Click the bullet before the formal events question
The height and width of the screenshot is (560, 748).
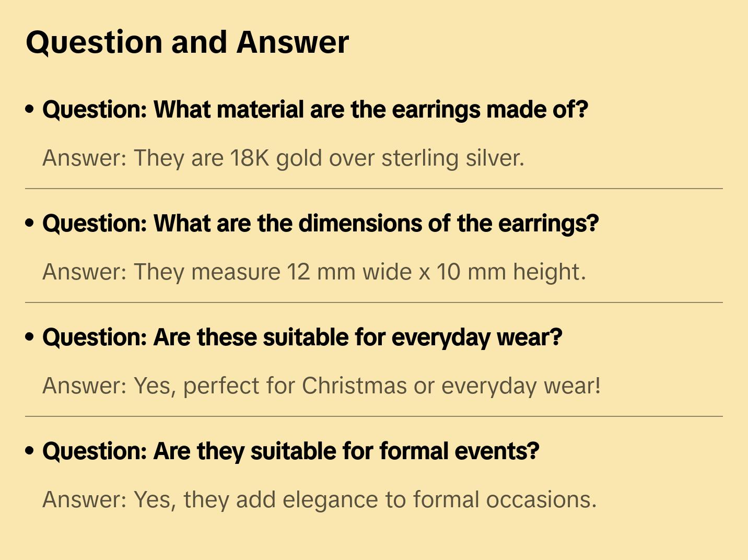tap(30, 451)
